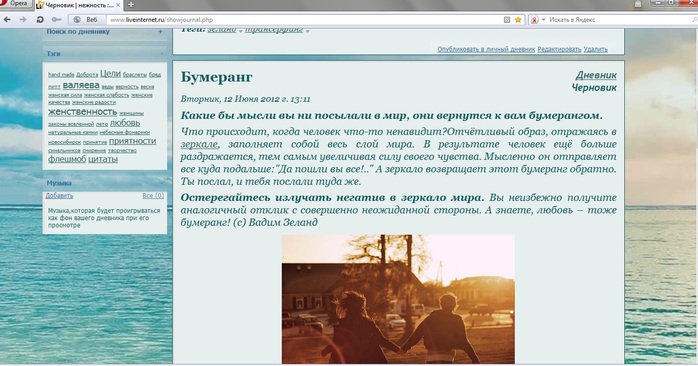Open the 'смирение' tag
698x366 pixels.
click(94, 151)
